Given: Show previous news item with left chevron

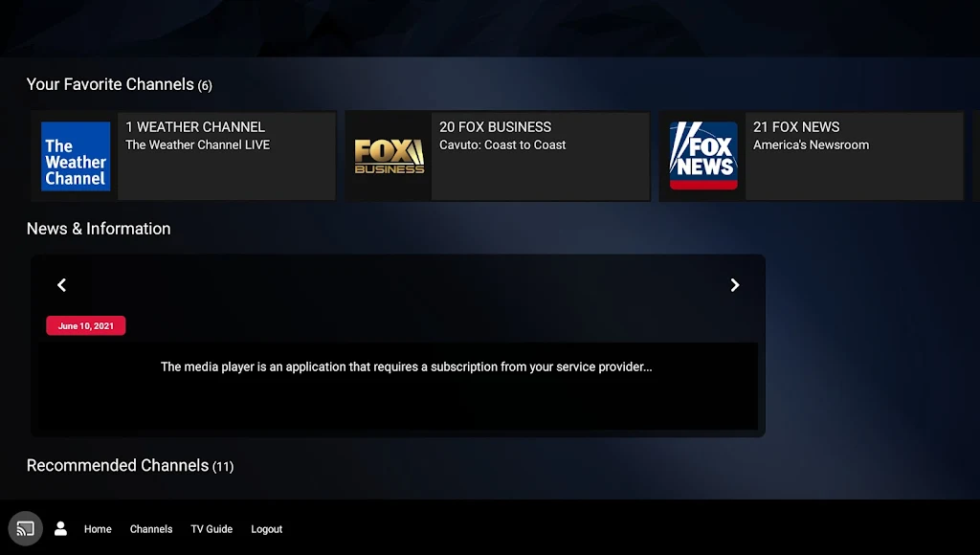Looking at the screenshot, I should (x=61, y=285).
